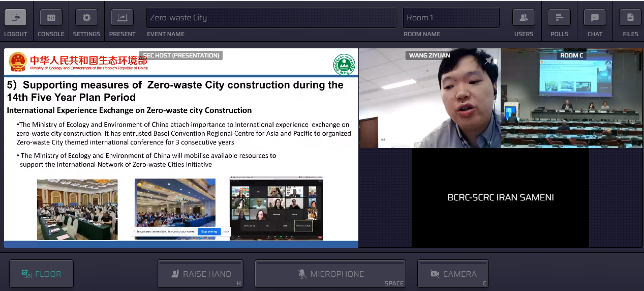
Task: Open the Floor language channel selector
Action: point(41,274)
